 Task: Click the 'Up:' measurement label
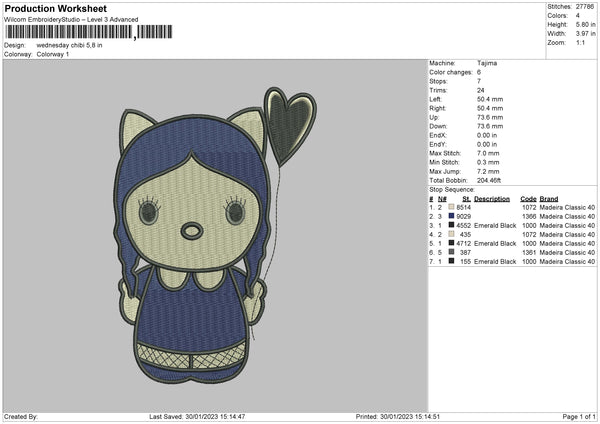pyautogui.click(x=434, y=117)
